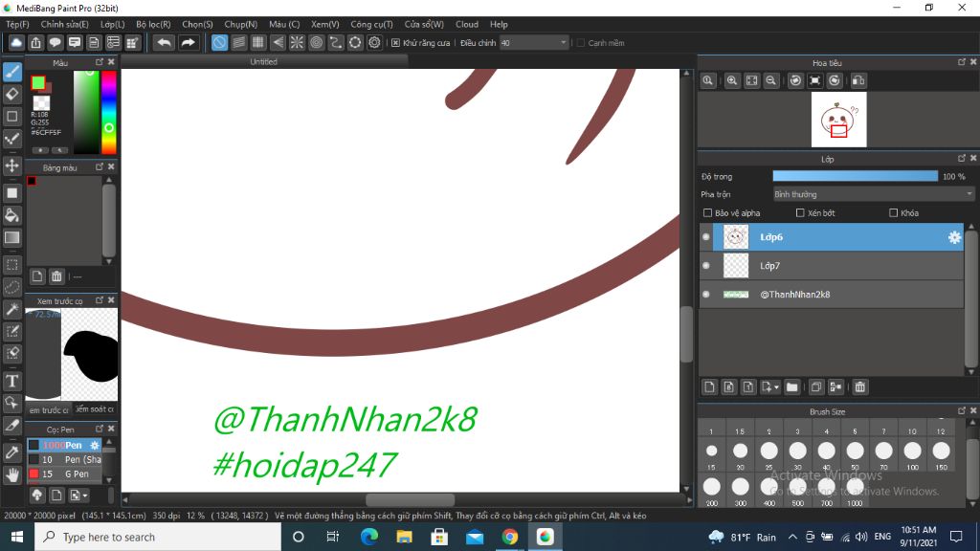Toggle the Cạnh mềm checkbox
980x551 pixels.
click(x=581, y=43)
